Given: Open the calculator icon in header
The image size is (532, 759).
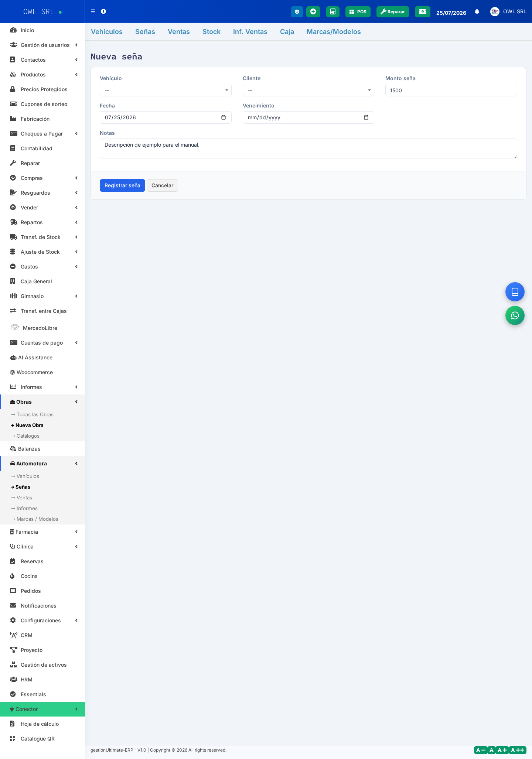Looking at the screenshot, I should coord(333,12).
